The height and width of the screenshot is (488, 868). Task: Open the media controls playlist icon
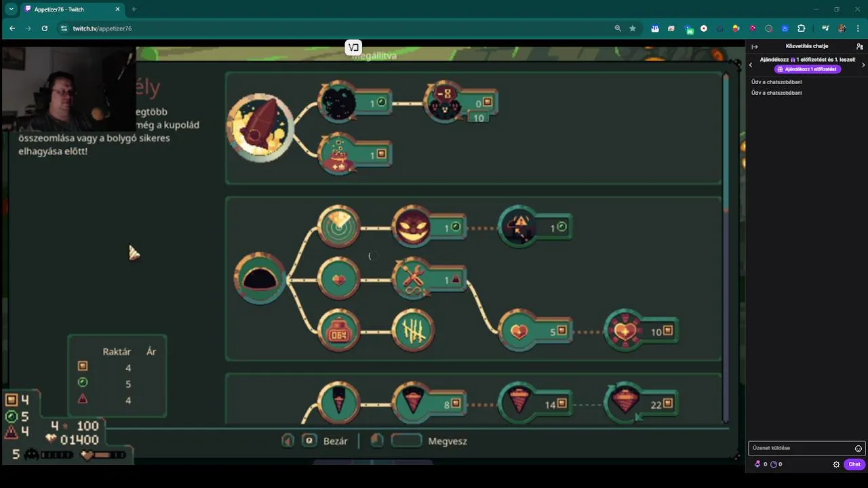[x=825, y=28]
